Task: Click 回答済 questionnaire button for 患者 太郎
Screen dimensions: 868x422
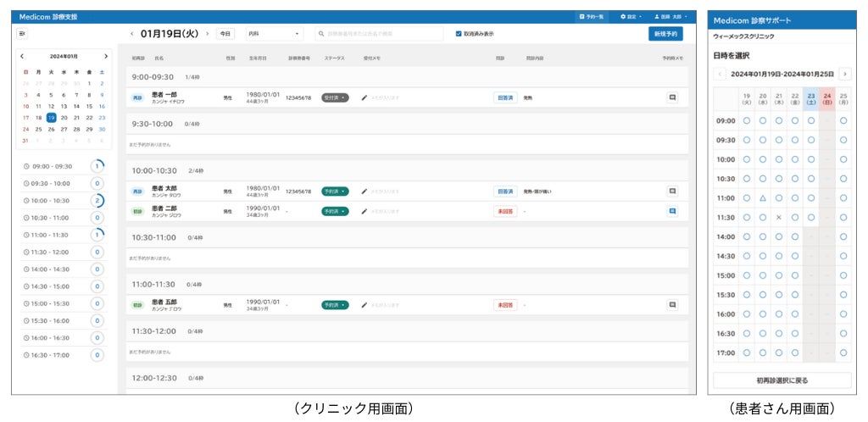Action: (505, 192)
